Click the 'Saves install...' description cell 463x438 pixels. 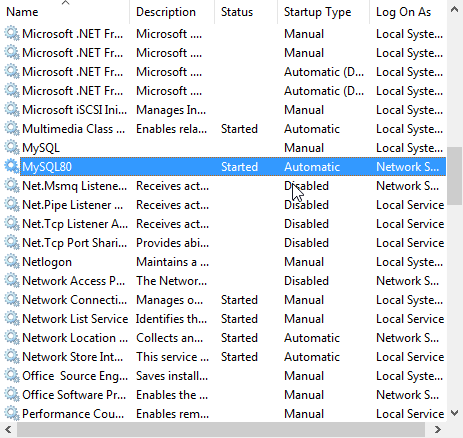tap(172, 376)
